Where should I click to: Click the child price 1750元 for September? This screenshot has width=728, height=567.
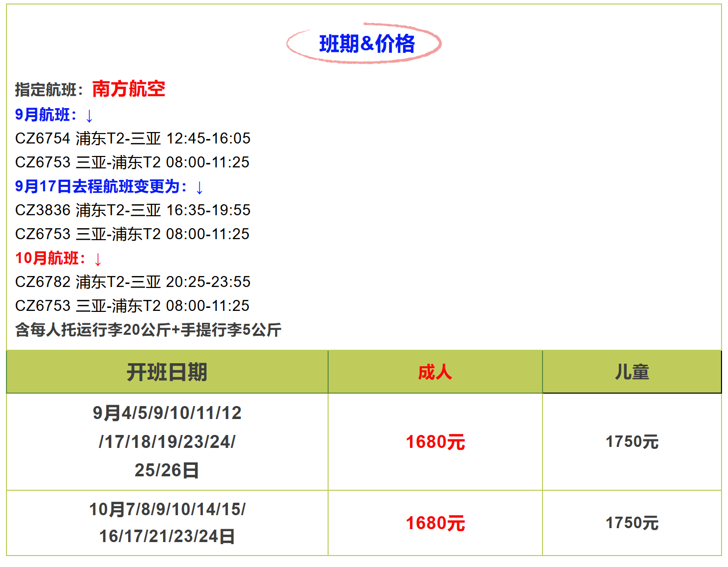click(632, 441)
